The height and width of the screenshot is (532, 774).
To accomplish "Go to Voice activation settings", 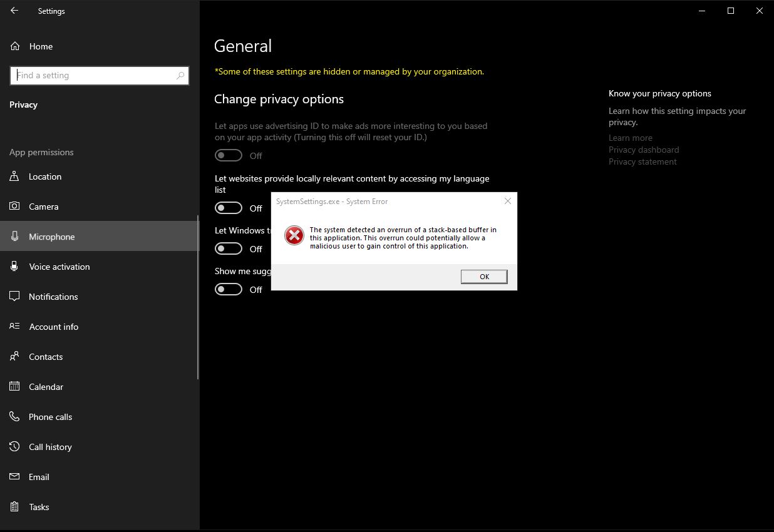I will (100, 267).
